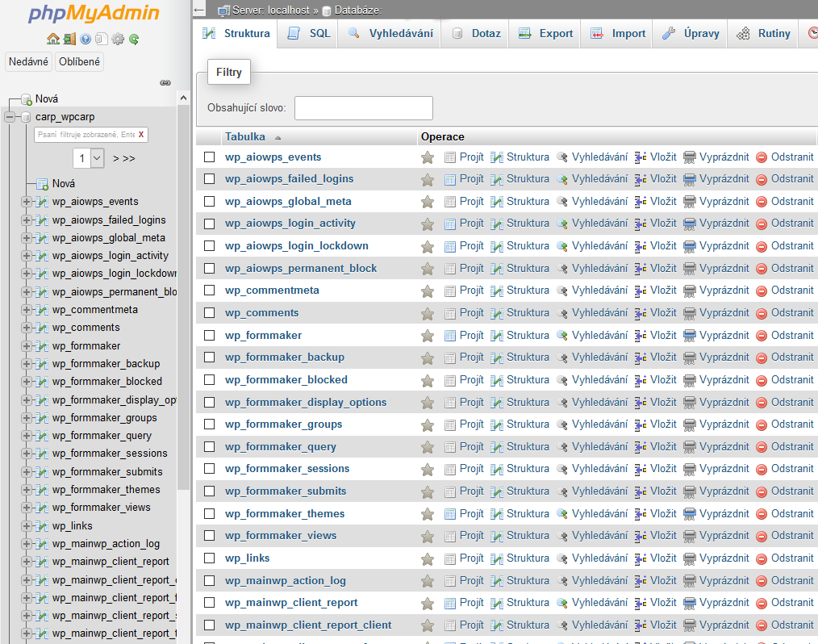Click the Vložit icon for wp_formmaker_groups

click(x=640, y=424)
